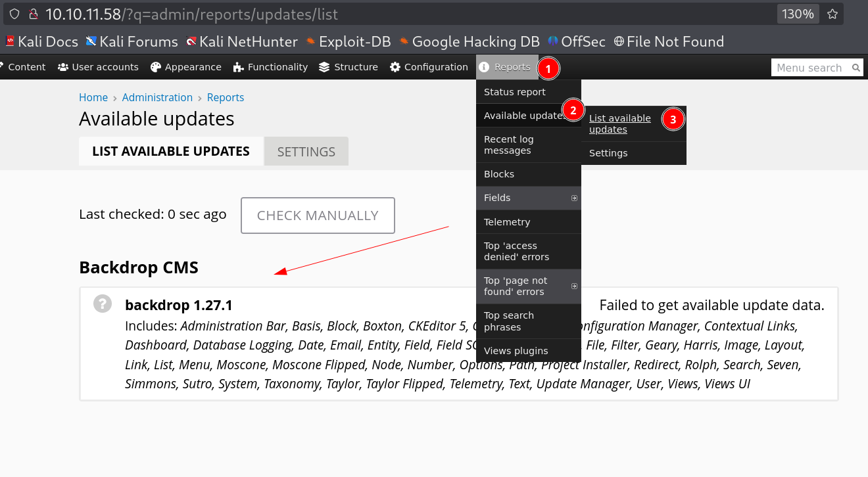Image resolution: width=868 pixels, height=477 pixels.
Task: Go to Reports breadcrumb link
Action: click(x=226, y=97)
